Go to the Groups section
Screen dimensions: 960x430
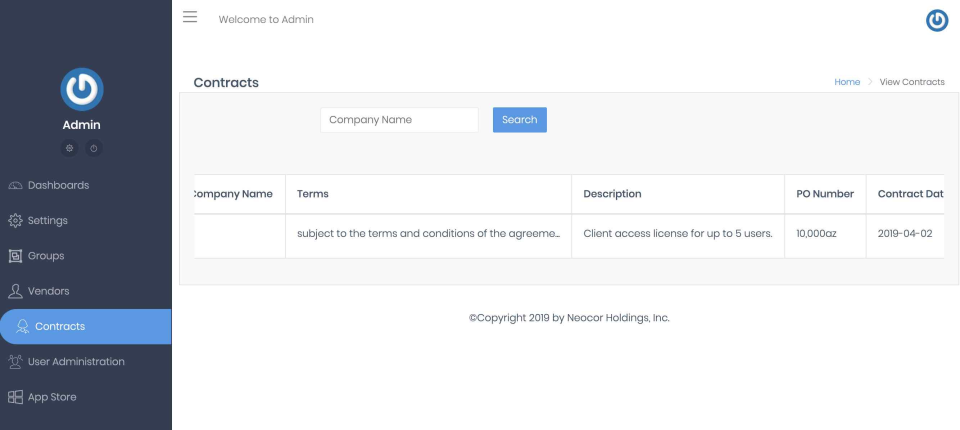point(86,256)
